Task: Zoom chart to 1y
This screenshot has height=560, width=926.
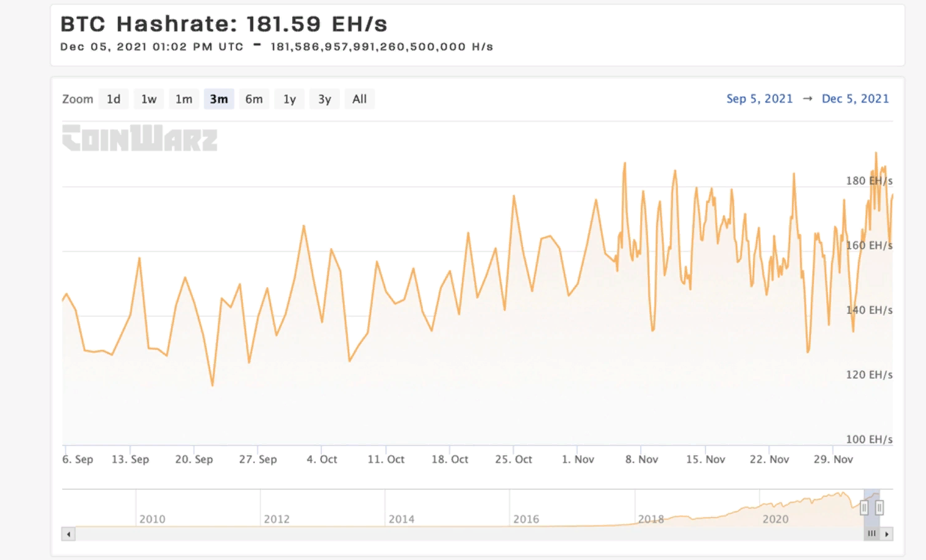Action: pyautogui.click(x=290, y=99)
